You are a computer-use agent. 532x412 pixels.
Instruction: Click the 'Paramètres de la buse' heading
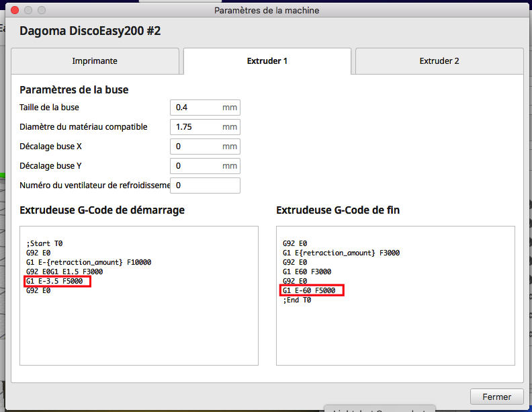pyautogui.click(x=74, y=90)
